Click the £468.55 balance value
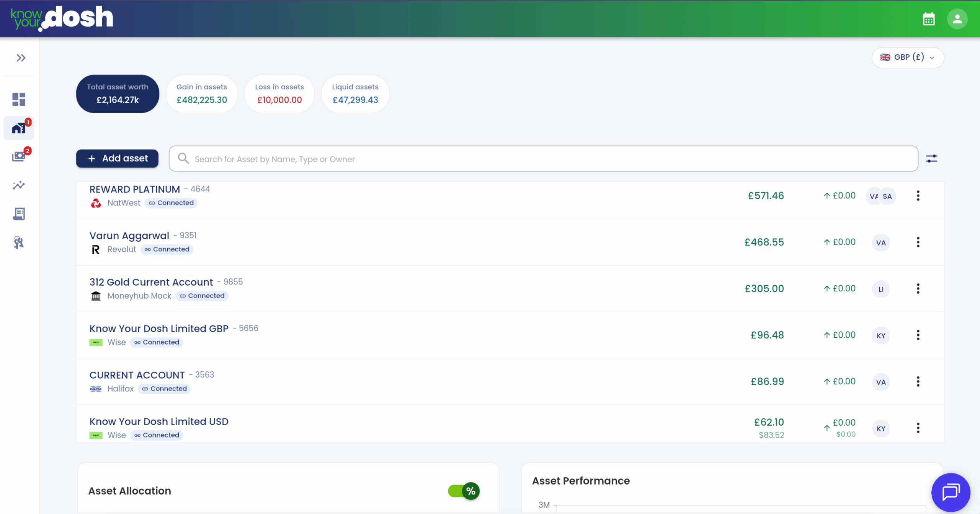This screenshot has height=514, width=980. pyautogui.click(x=764, y=242)
